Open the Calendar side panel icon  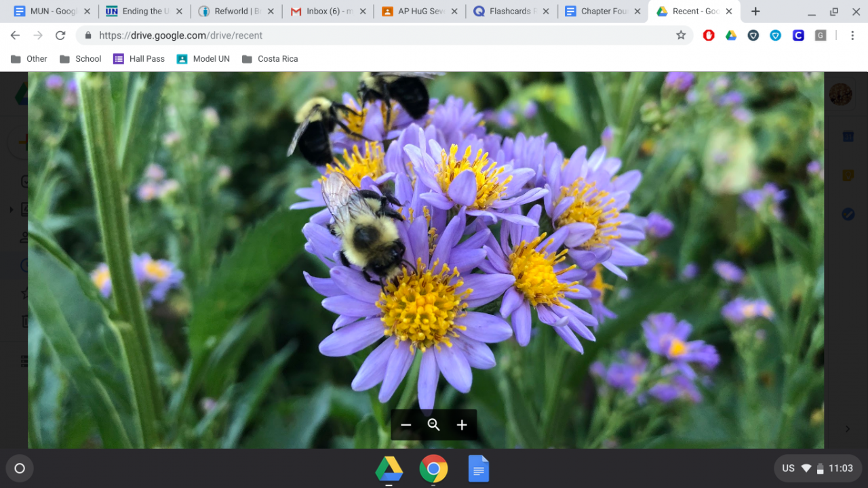pyautogui.click(x=848, y=137)
